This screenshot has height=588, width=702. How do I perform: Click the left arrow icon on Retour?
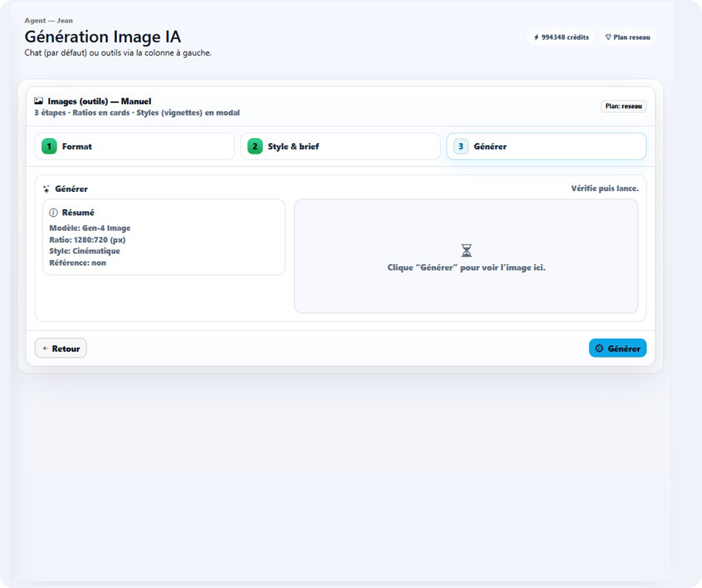click(x=47, y=348)
